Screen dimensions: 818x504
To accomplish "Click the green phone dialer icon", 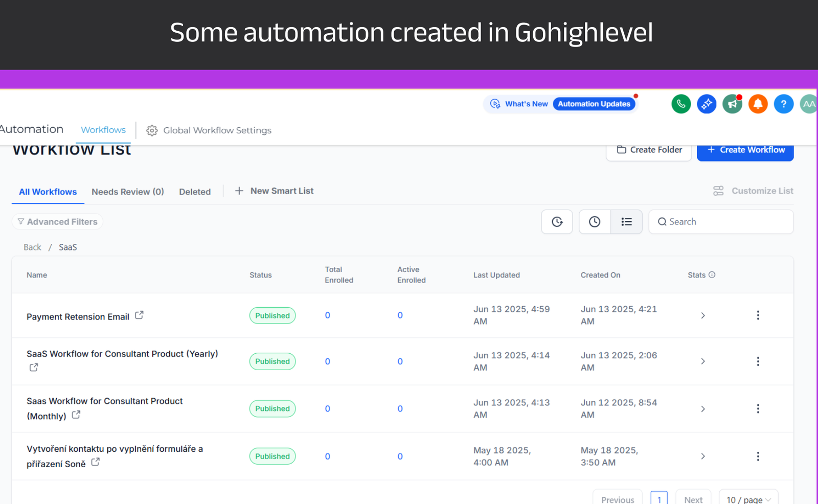I will [x=681, y=104].
